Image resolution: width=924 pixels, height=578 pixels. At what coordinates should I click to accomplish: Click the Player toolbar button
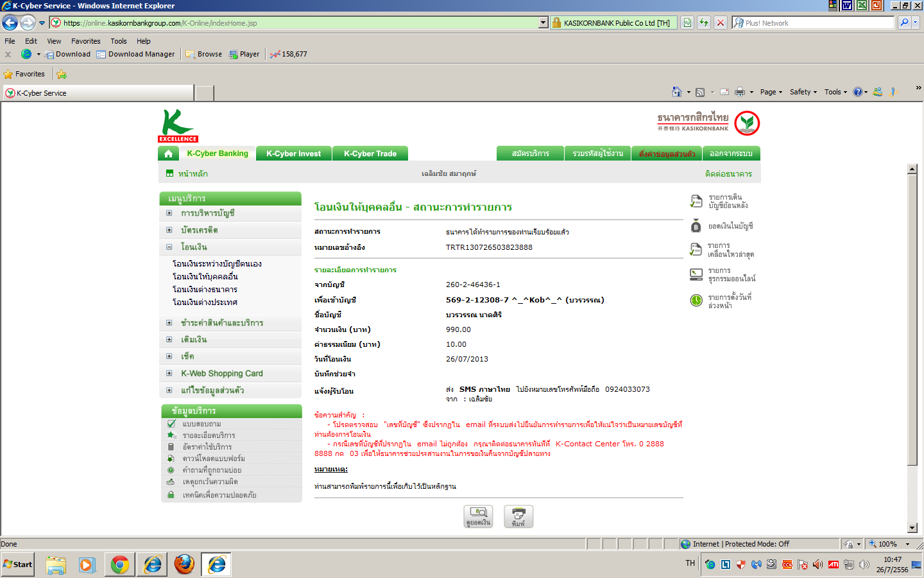pyautogui.click(x=244, y=55)
